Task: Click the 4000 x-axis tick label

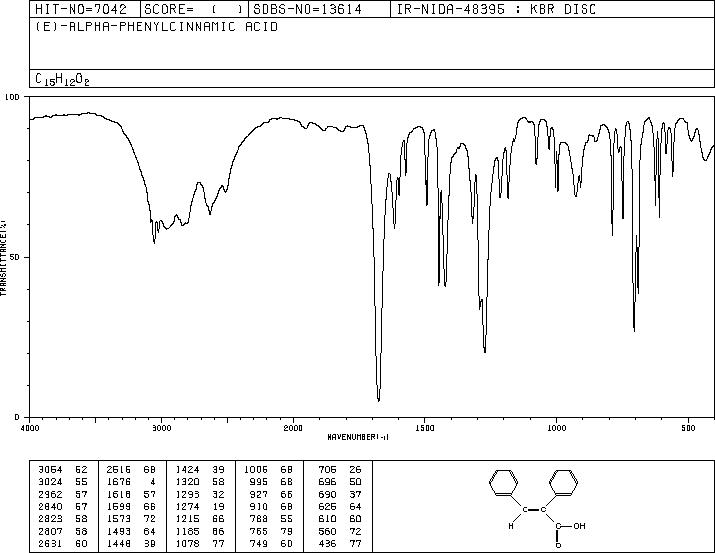Action: (x=30, y=428)
